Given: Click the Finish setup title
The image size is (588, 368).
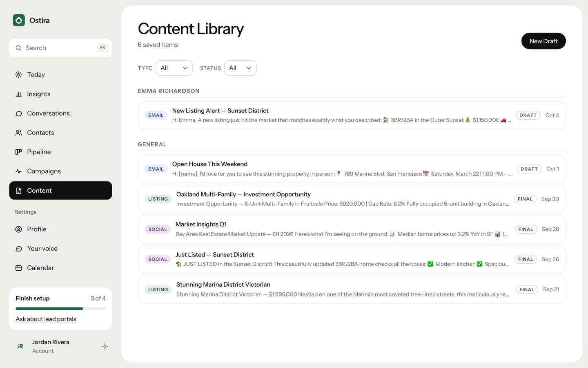Looking at the screenshot, I should [x=33, y=298].
